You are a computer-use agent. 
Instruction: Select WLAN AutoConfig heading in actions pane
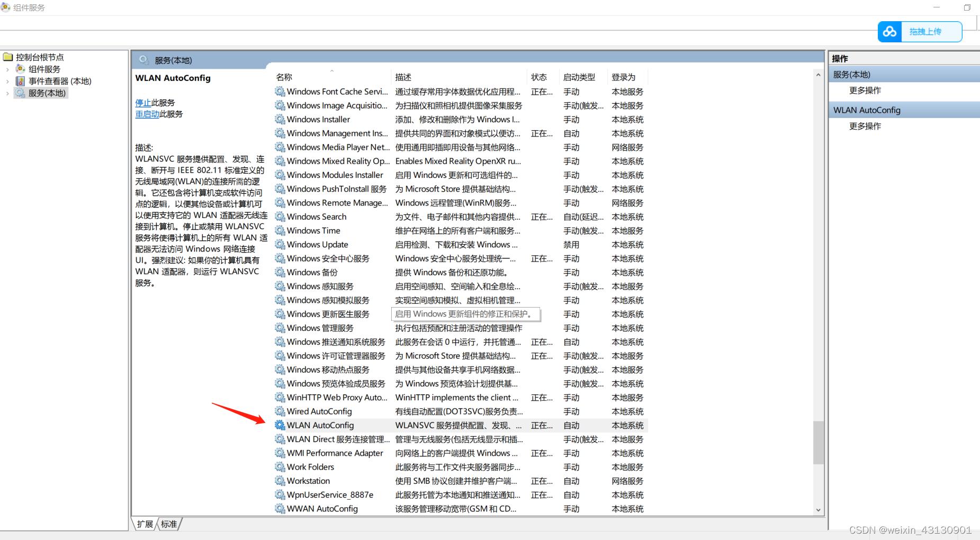click(x=905, y=110)
